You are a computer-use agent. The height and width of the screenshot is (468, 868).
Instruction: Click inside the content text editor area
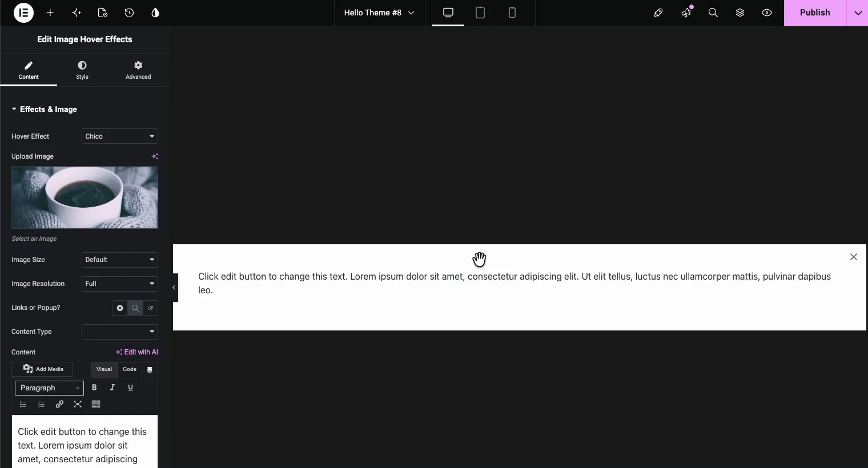pos(85,442)
